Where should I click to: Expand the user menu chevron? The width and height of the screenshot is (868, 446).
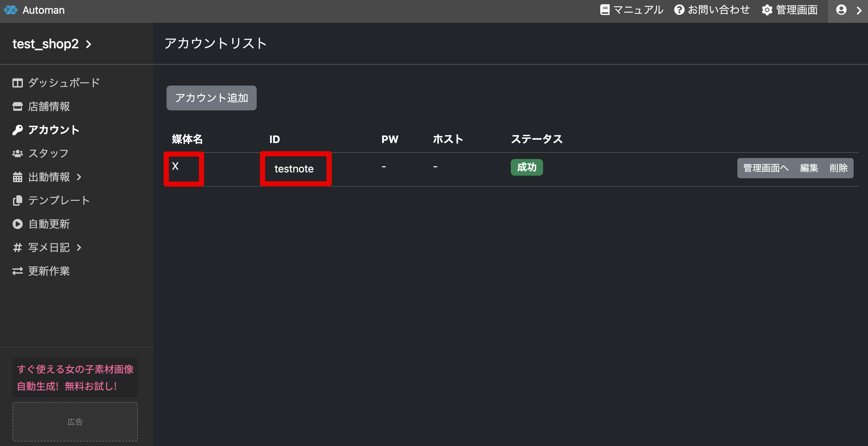[x=859, y=10]
